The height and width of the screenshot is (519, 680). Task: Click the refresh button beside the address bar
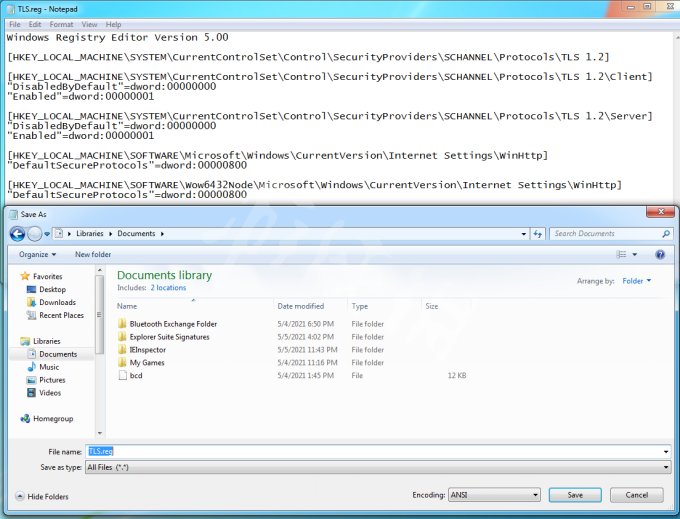[538, 234]
